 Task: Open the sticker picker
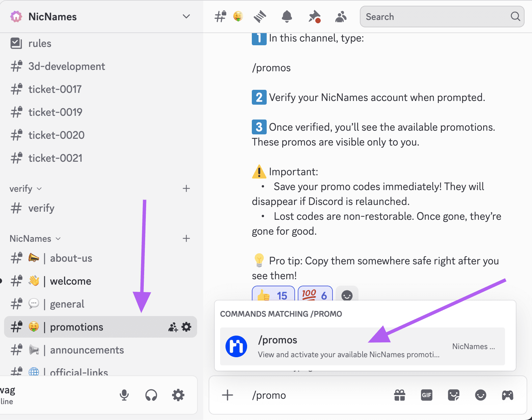click(453, 395)
